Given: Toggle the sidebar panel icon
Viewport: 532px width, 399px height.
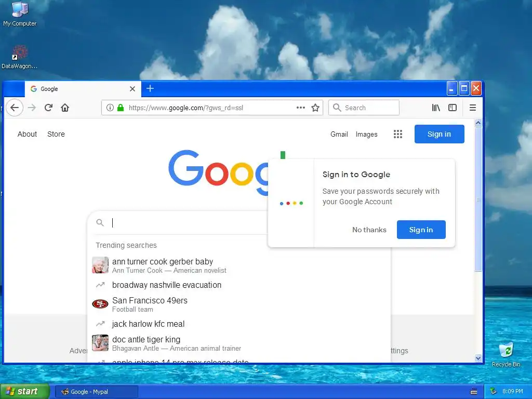Looking at the screenshot, I should (453, 108).
